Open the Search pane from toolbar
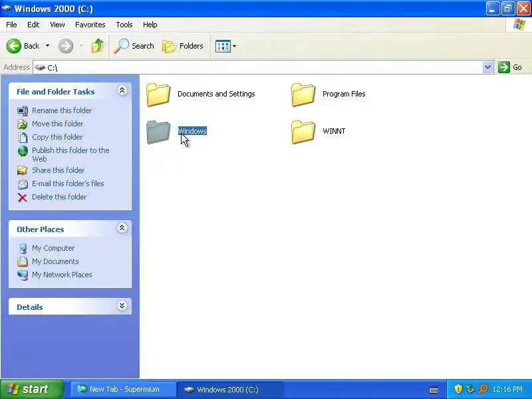Screen dimensions: 532x399 click(134, 46)
